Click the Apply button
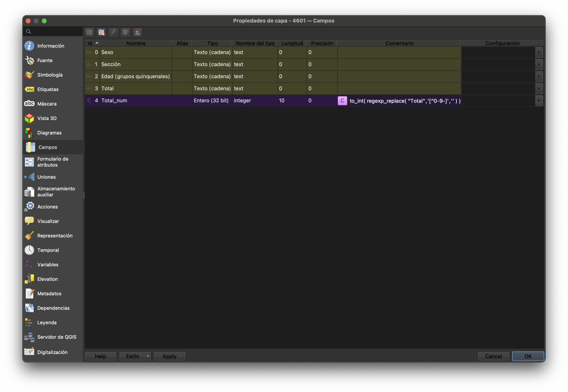568x392 pixels. 169,356
